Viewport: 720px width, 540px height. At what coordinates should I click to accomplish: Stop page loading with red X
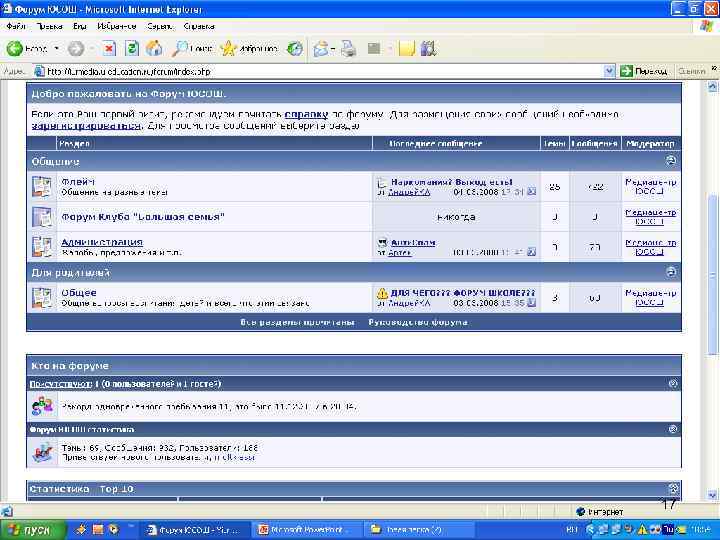click(x=109, y=48)
